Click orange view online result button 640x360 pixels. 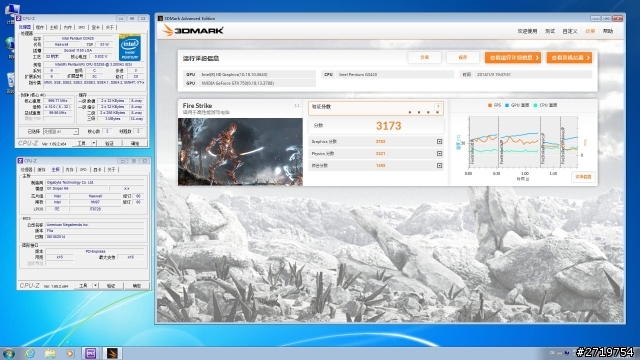click(x=569, y=58)
